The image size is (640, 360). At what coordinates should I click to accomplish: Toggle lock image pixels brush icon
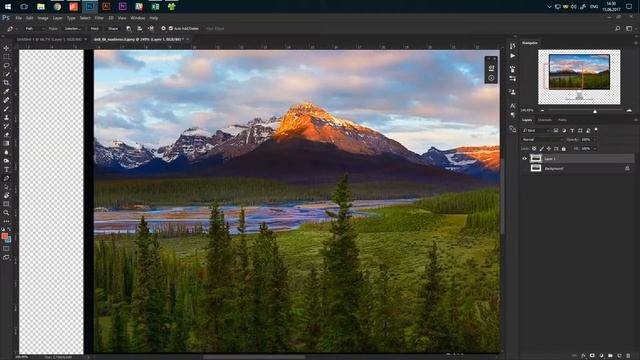(542, 149)
